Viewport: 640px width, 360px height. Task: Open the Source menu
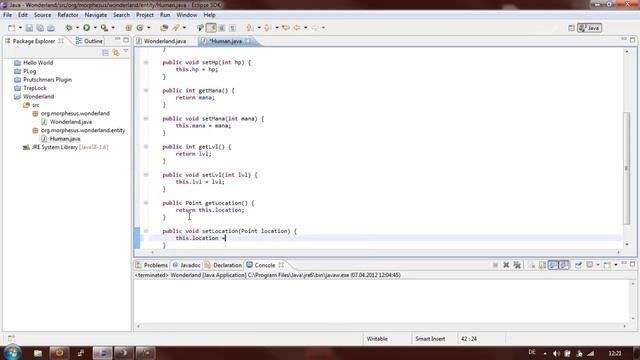point(42,15)
